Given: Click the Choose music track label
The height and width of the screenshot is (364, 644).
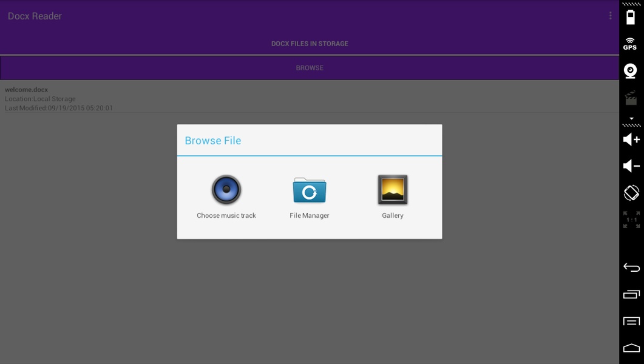Looking at the screenshot, I should click(x=226, y=215).
